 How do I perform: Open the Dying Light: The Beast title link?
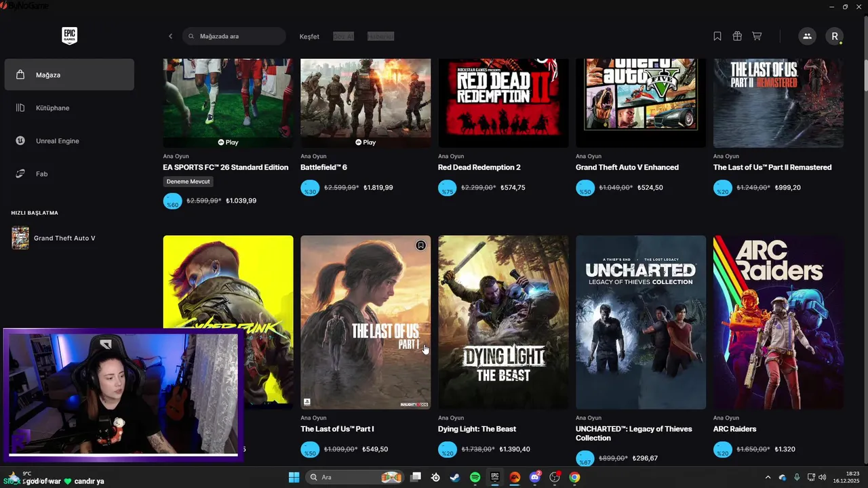point(477,429)
